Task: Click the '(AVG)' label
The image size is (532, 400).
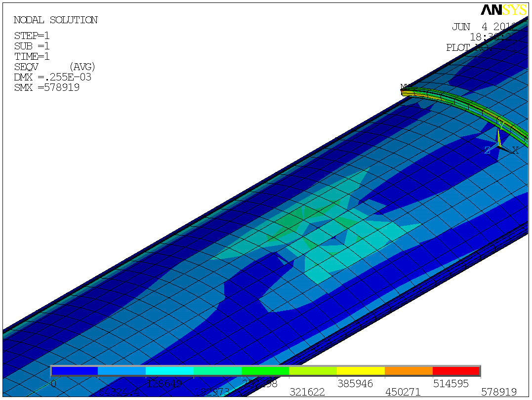Action: (82, 67)
